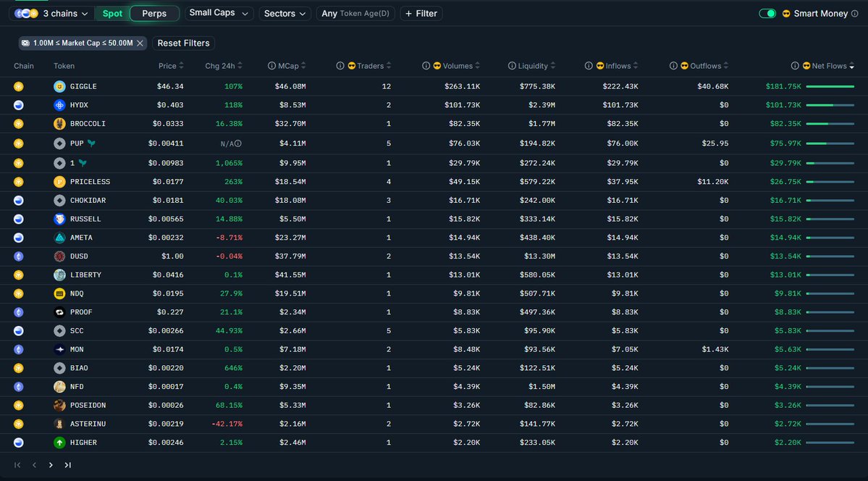
Task: Switch to Spot trading mode
Action: click(x=112, y=14)
